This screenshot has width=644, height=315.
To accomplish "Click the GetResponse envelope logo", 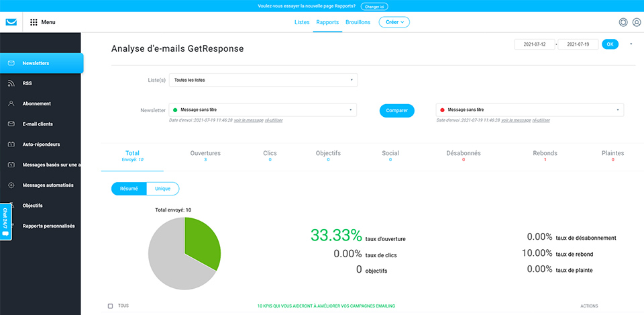I will pos(11,22).
